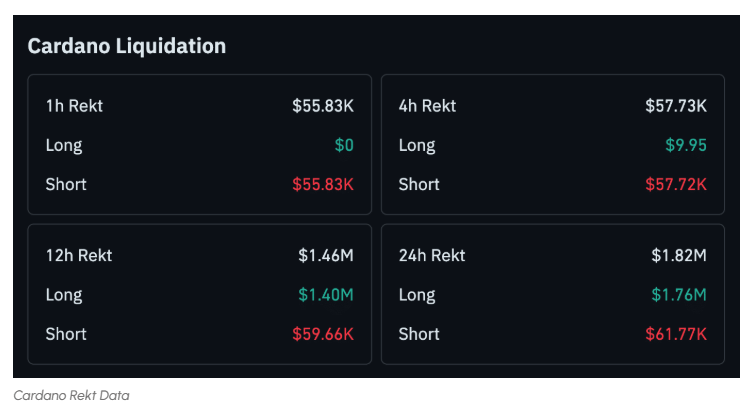Click the 4h Long value $9.95
Screen dimensions: 752x409
click(x=686, y=145)
